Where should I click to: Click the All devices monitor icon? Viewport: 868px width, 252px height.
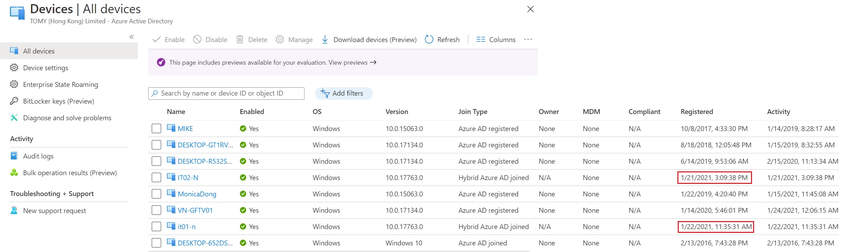pyautogui.click(x=14, y=51)
